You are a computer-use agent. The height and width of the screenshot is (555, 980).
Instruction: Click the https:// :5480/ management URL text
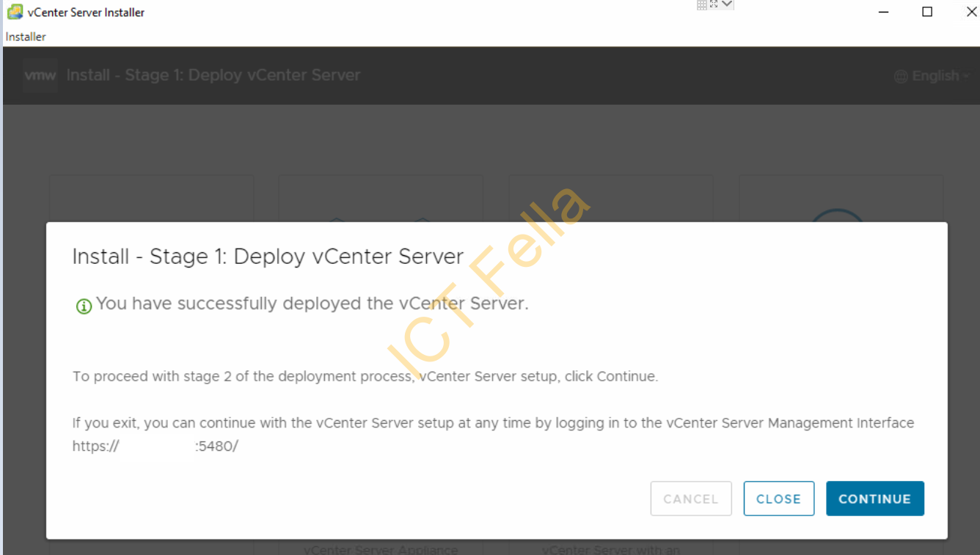point(156,446)
